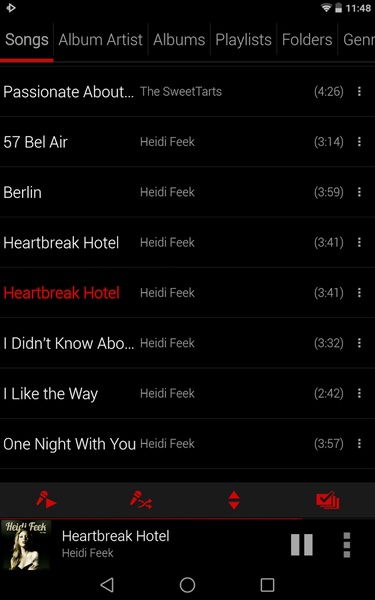Image resolution: width=375 pixels, height=600 pixels.
Task: Switch to Albums tab
Action: pos(179,40)
